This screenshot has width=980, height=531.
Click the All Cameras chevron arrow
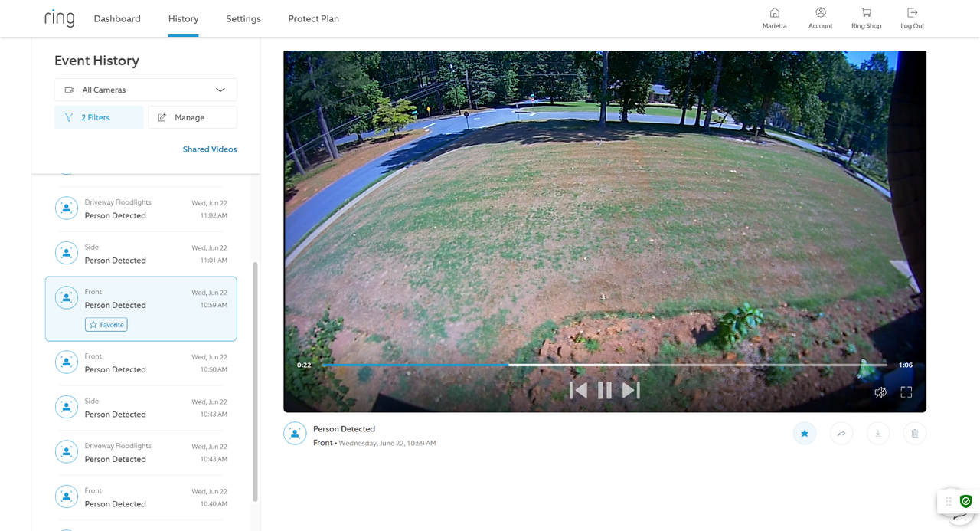pyautogui.click(x=220, y=90)
